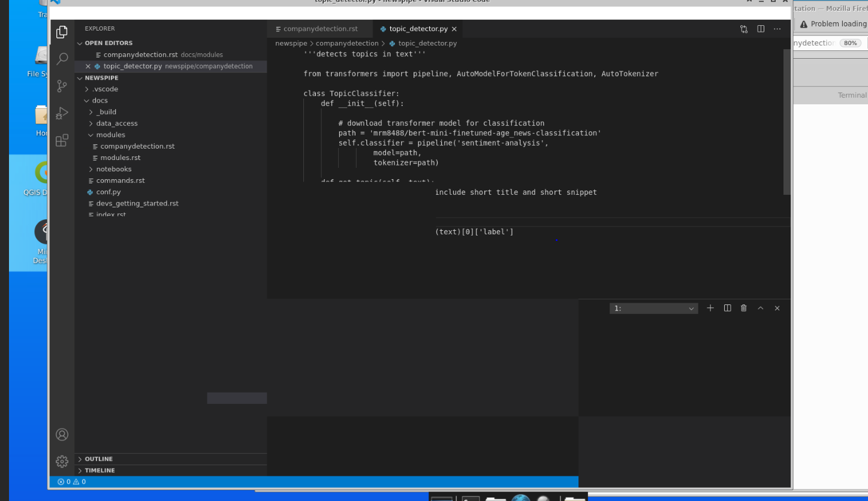Click the greyed Terminal label in Firefox window

852,95
